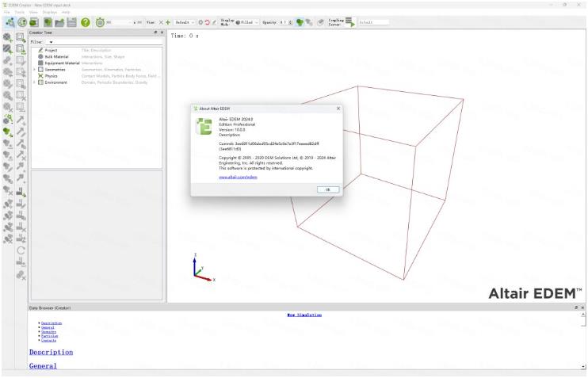Click the add equipment material hatched icon
Viewport: 588px width, 378px height.
click(x=7, y=49)
